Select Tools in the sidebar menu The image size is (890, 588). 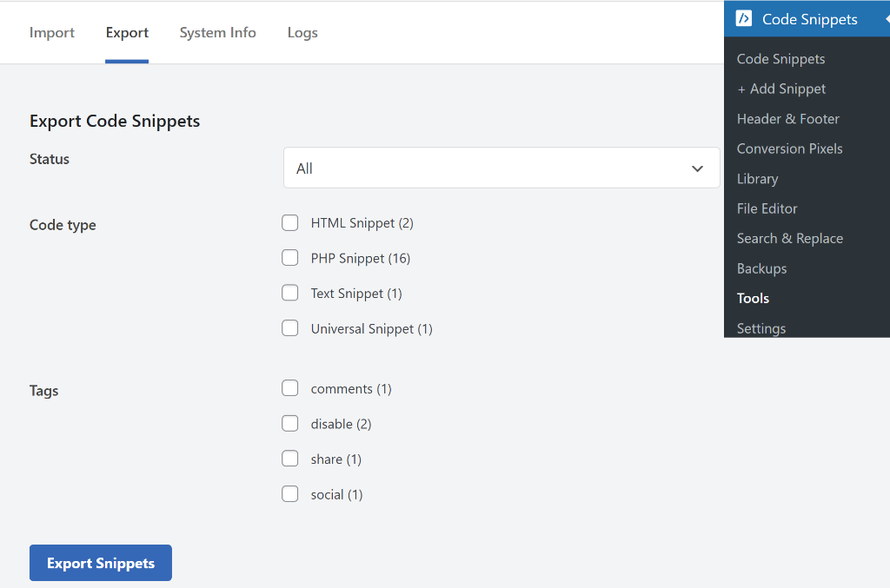[753, 298]
